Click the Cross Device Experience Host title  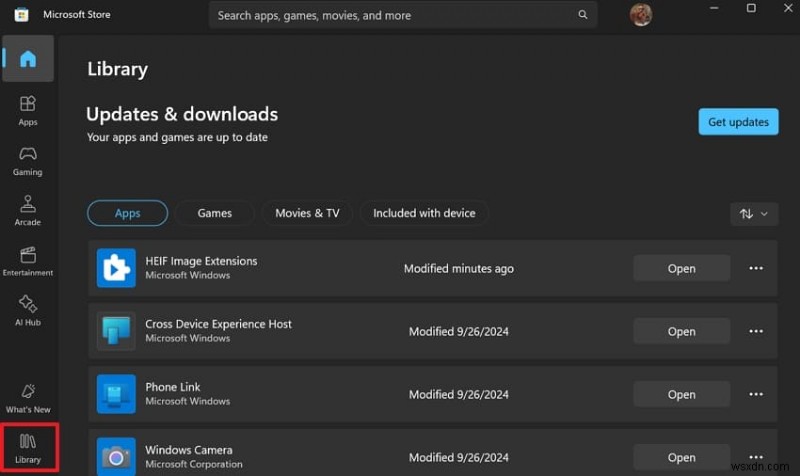coord(218,324)
